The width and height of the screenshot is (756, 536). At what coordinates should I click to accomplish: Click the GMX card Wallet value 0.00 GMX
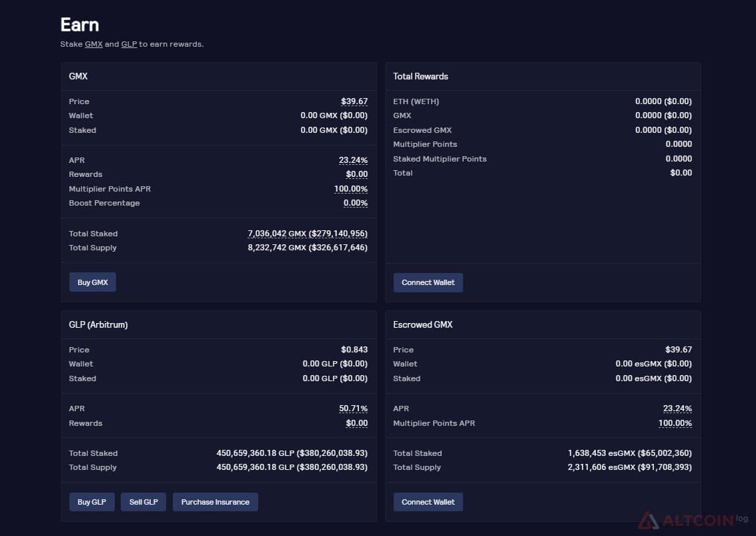click(x=334, y=115)
